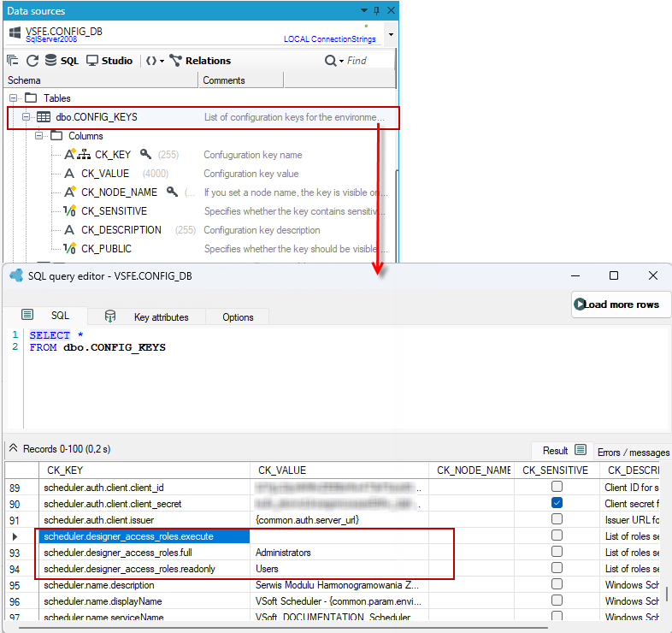Viewport: 672px width, 633px height.
Task: Uncheck CK_SENSITIVE for scheduler.auth.client.client_secret
Action: tap(557, 503)
